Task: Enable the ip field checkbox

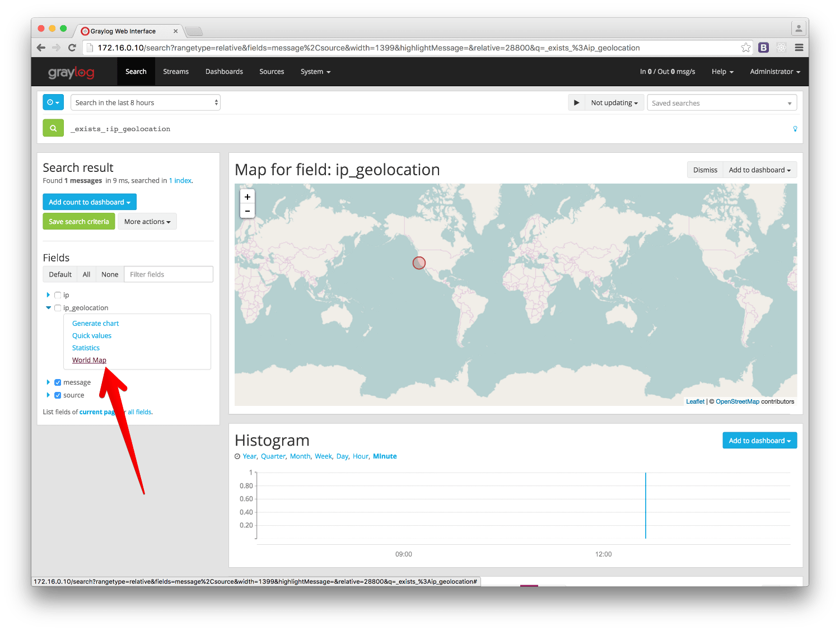Action: click(58, 295)
